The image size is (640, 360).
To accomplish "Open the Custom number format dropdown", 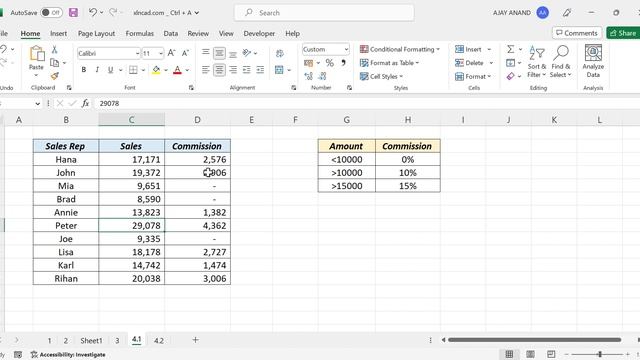I will (346, 49).
